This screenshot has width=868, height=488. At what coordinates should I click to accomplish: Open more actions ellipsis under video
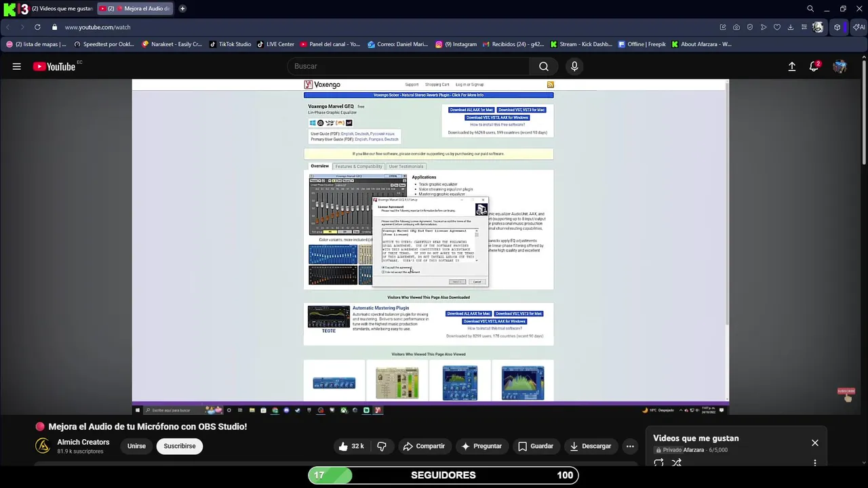tap(630, 446)
